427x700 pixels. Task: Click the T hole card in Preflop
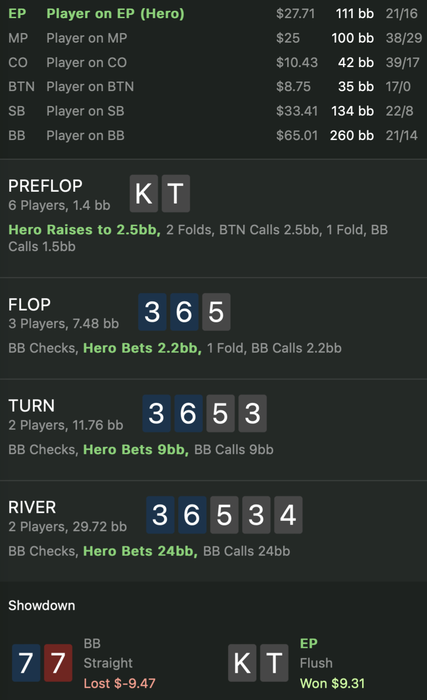click(x=176, y=193)
